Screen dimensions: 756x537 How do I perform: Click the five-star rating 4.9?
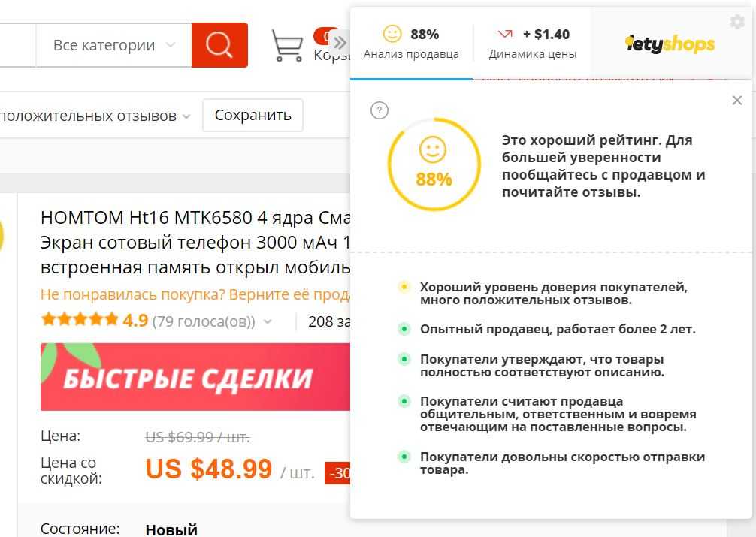tap(95, 320)
